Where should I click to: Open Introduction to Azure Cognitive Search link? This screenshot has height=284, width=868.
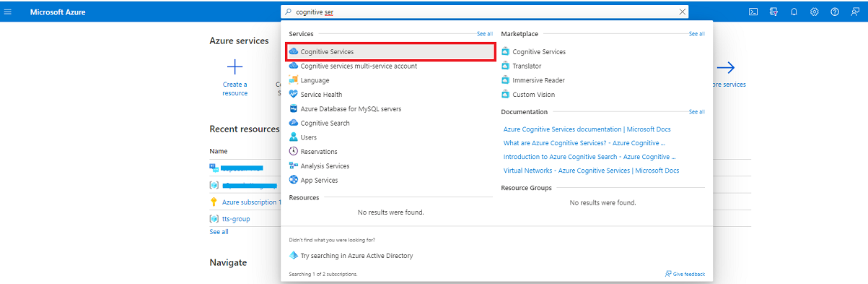tap(589, 157)
